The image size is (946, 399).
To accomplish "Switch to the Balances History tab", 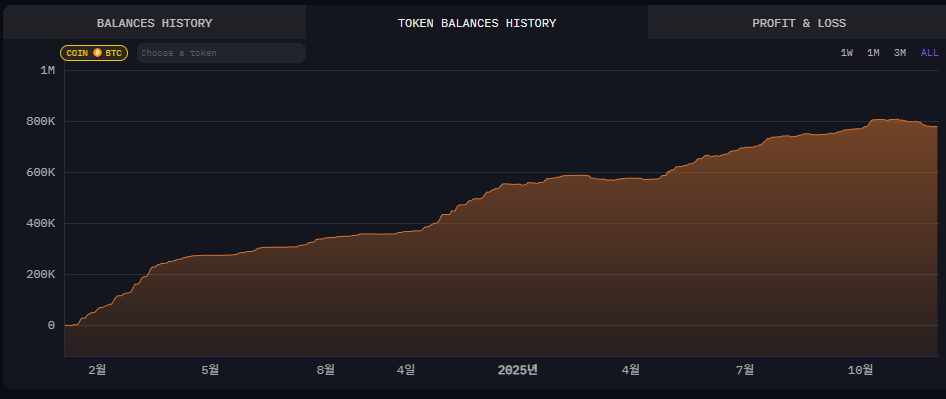I will 154,23.
